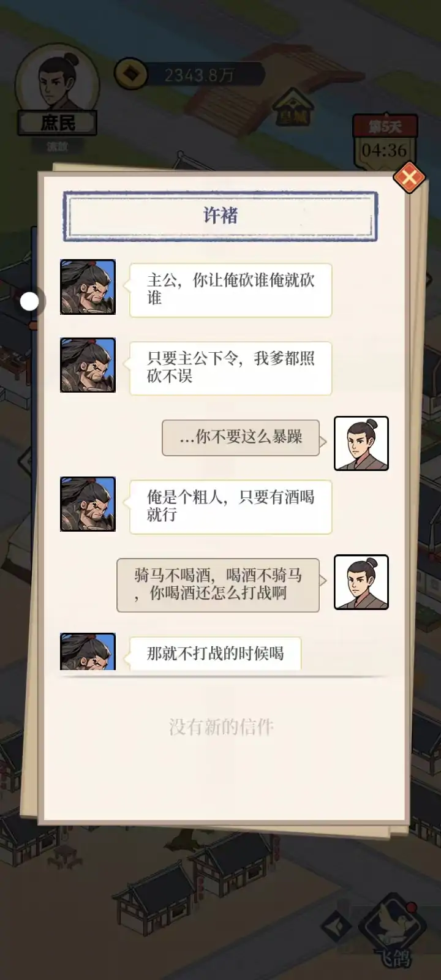The height and width of the screenshot is (980, 441).
Task: Open the 飞鸽 pigeon mail icon
Action: pyautogui.click(x=392, y=931)
